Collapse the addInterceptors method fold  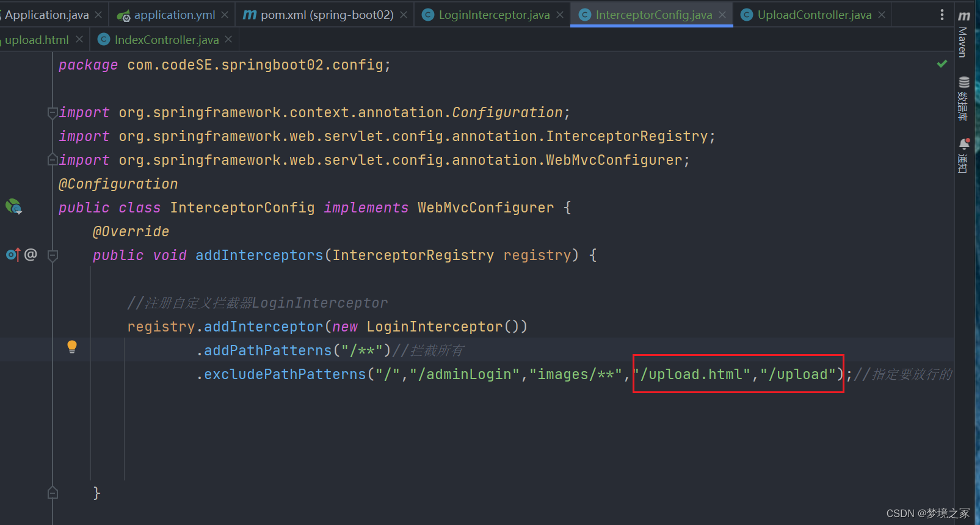53,255
